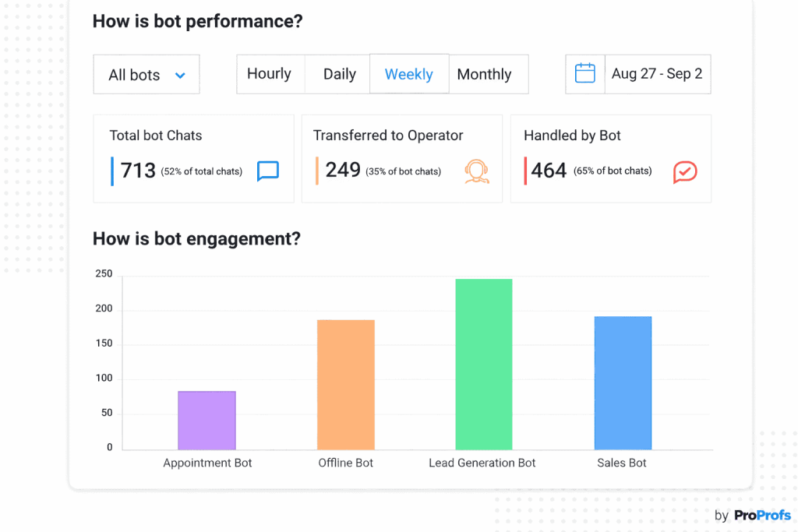Viewport: 798px width, 532px height.
Task: Collapse the bot filter selection menu
Action: point(146,74)
